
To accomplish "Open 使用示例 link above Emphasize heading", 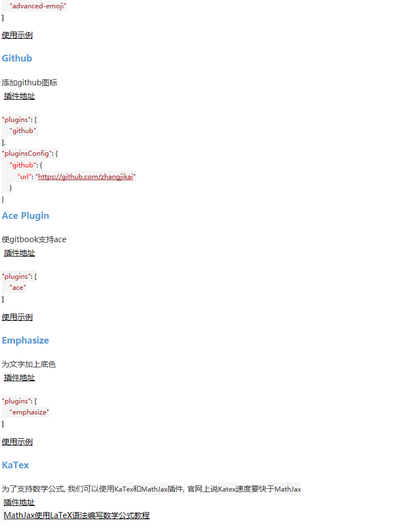I will point(17,317).
